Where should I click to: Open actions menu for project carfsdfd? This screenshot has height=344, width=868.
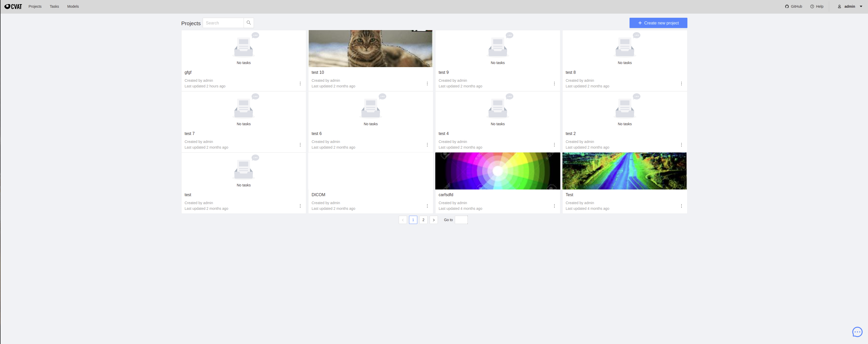pos(554,206)
